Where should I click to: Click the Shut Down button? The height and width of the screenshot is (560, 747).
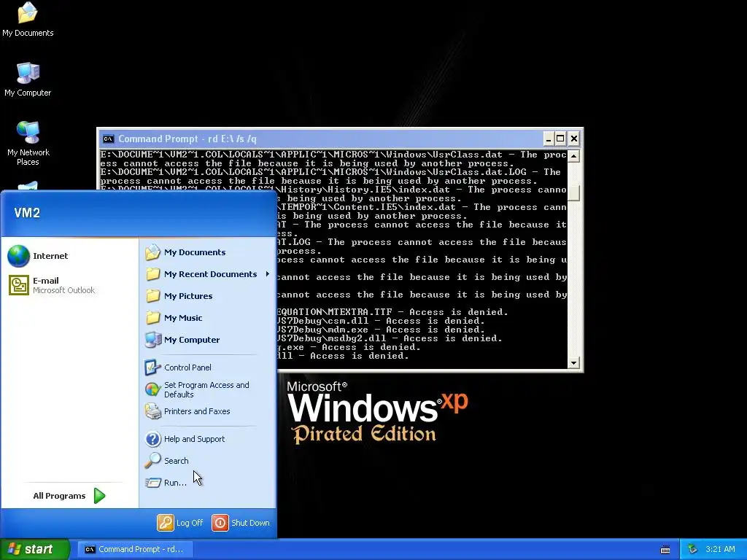coord(241,523)
